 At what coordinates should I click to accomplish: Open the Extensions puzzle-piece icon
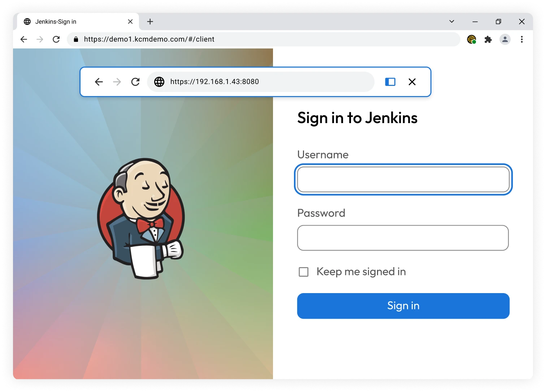tap(488, 39)
